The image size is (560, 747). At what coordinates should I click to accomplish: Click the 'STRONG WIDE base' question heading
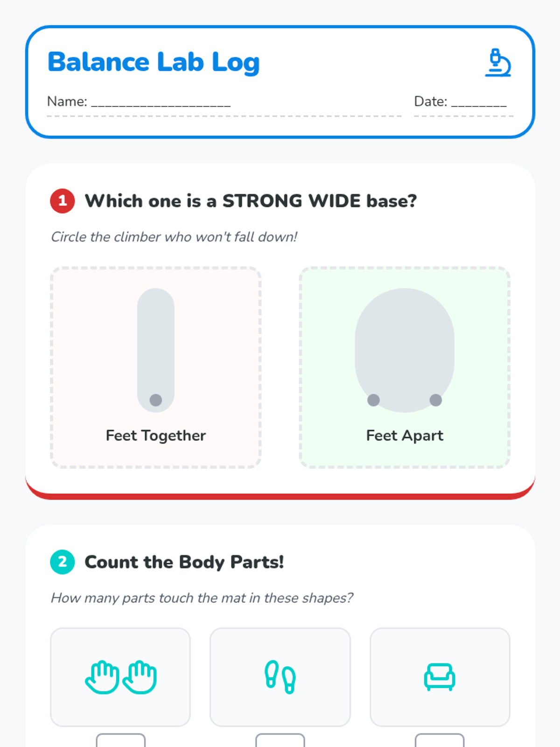[x=251, y=201]
